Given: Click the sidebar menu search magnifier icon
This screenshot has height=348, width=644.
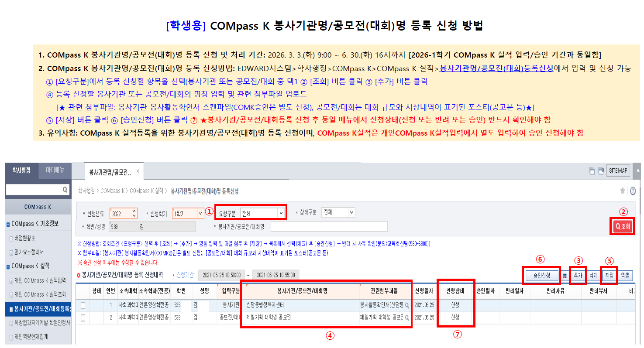Looking at the screenshot, I should coord(65,190).
